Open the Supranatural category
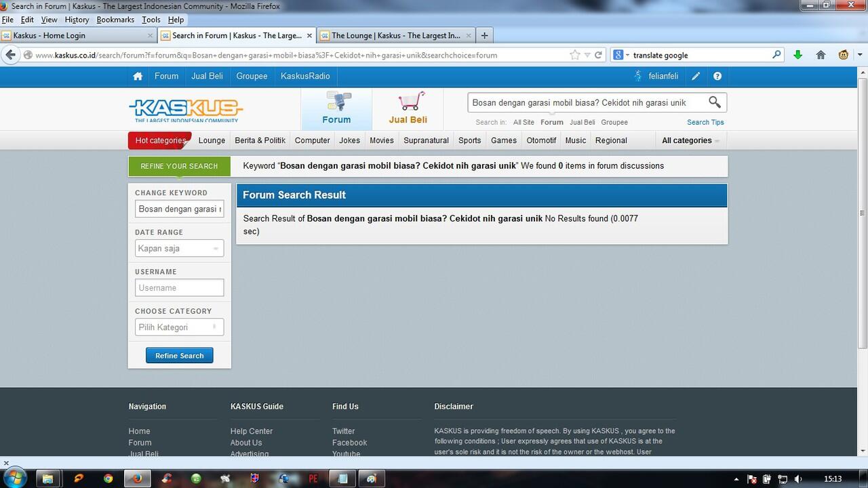The height and width of the screenshot is (488, 868). pos(426,140)
